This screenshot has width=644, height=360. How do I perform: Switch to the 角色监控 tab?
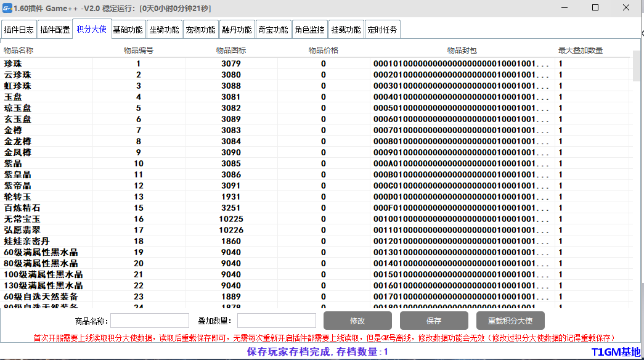tap(310, 30)
